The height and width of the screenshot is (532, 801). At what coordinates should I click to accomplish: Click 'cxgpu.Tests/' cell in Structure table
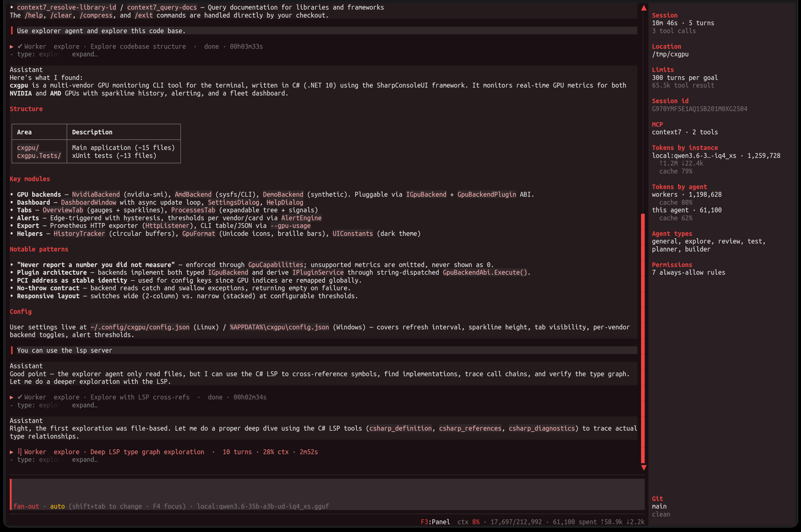point(39,155)
